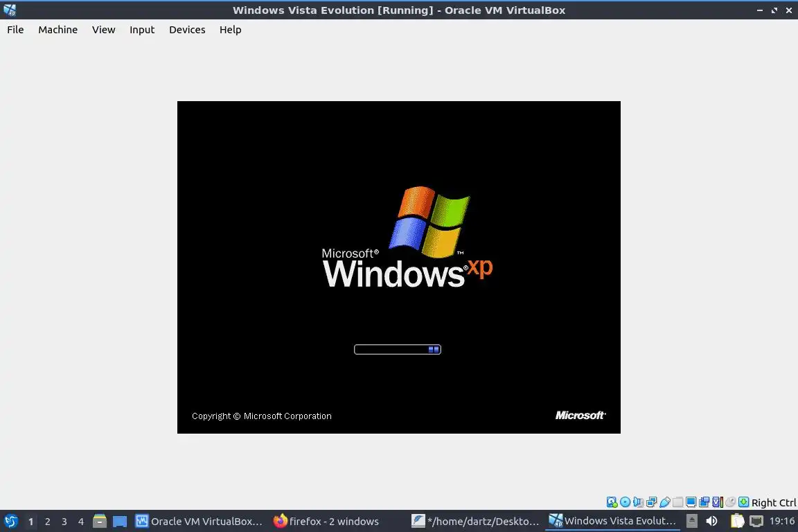This screenshot has width=798, height=532.
Task: Click the shared folders indicator icon
Action: [678, 502]
